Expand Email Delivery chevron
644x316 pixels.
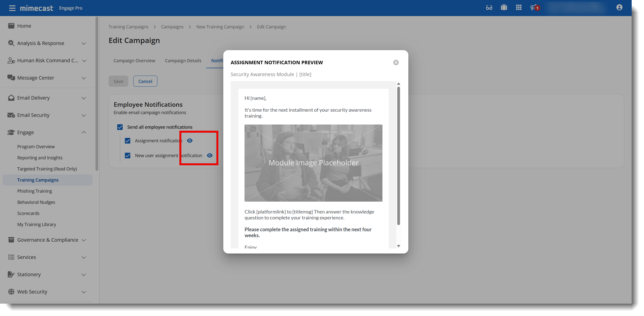84,98
